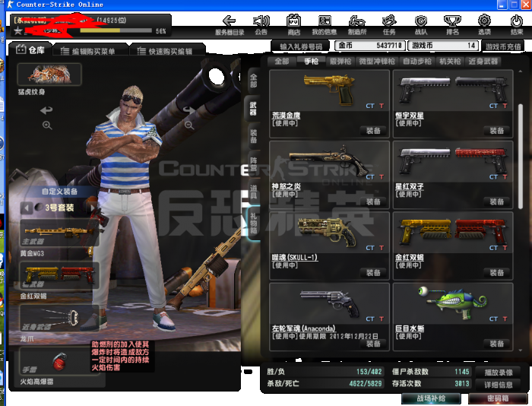Select the 星红双子 dual pistols image
Image resolution: width=532 pixels, height=406 pixels.
[x=453, y=160]
